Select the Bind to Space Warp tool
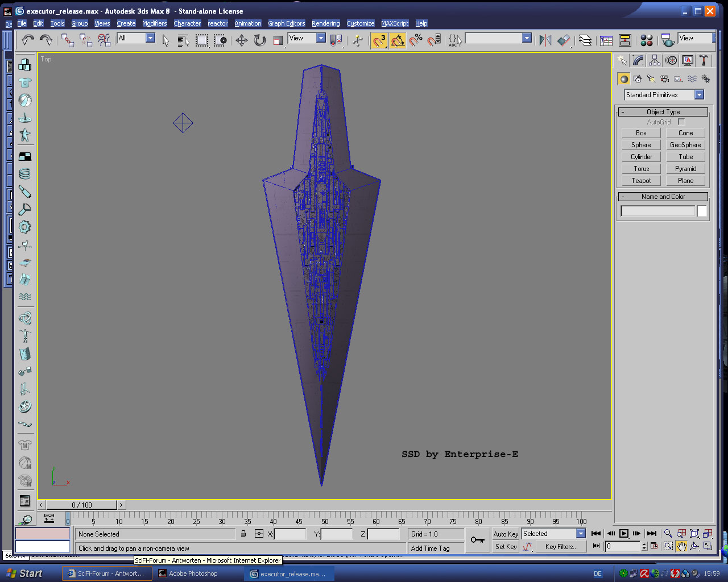728x582 pixels. click(x=104, y=40)
